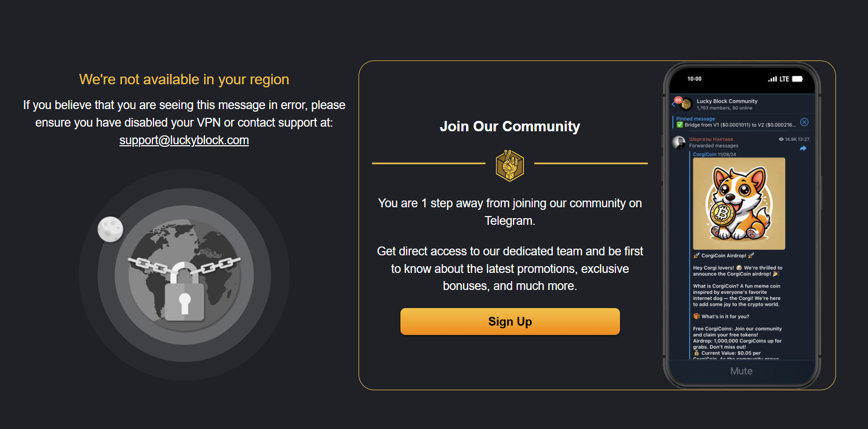The image size is (868, 429).
Task: Click the battery icon in phone status bar
Action: click(797, 79)
